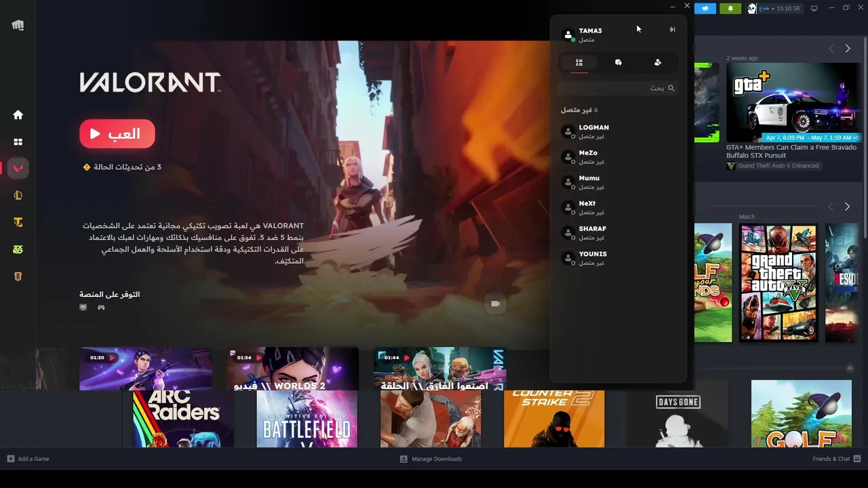Click the Add a Game plus icon
This screenshot has width=868, height=488.
[11, 459]
